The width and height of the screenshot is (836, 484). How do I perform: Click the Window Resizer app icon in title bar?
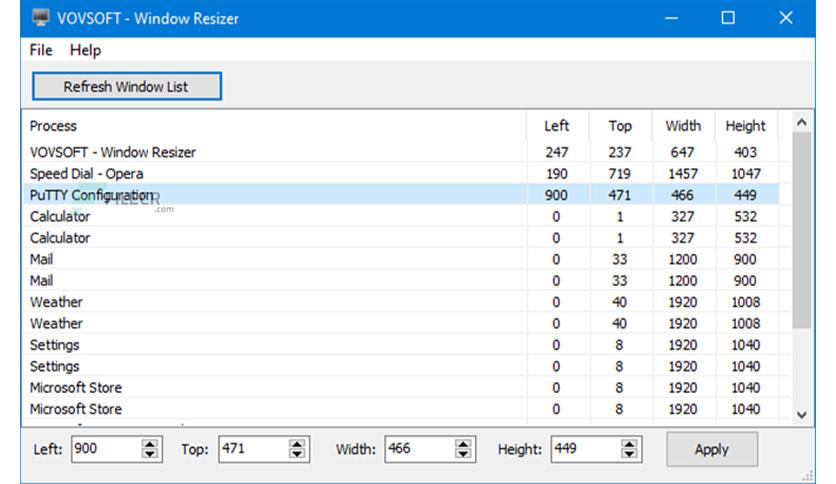(40, 18)
